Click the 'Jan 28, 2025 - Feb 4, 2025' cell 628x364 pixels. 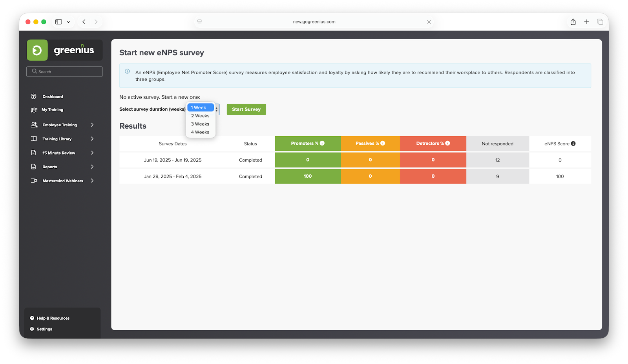[173, 177]
